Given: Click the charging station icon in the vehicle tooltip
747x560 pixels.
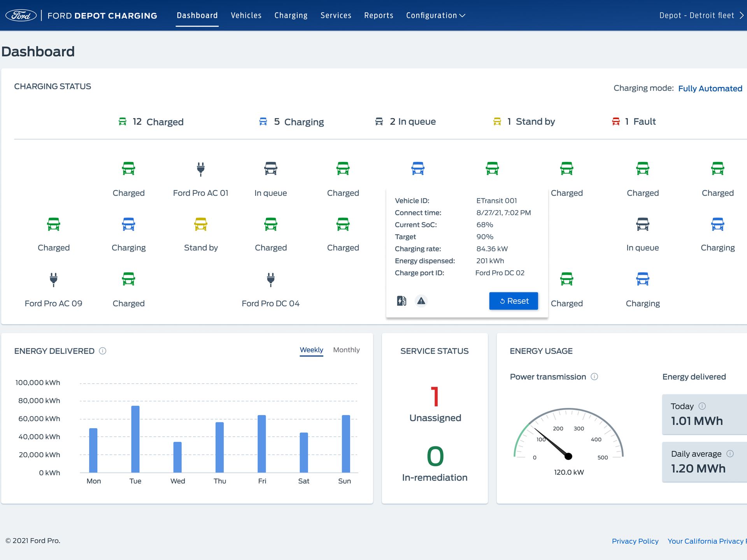Looking at the screenshot, I should (x=402, y=301).
